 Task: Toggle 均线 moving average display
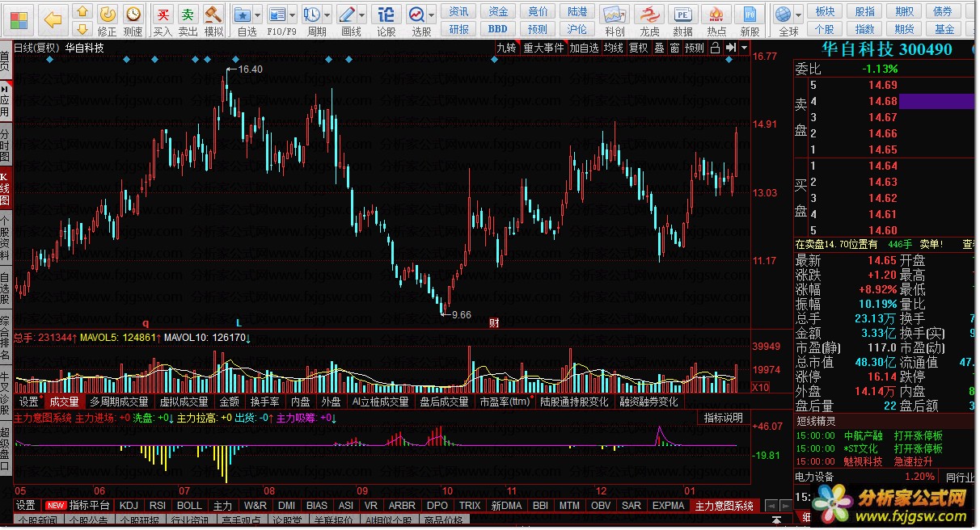click(614, 48)
